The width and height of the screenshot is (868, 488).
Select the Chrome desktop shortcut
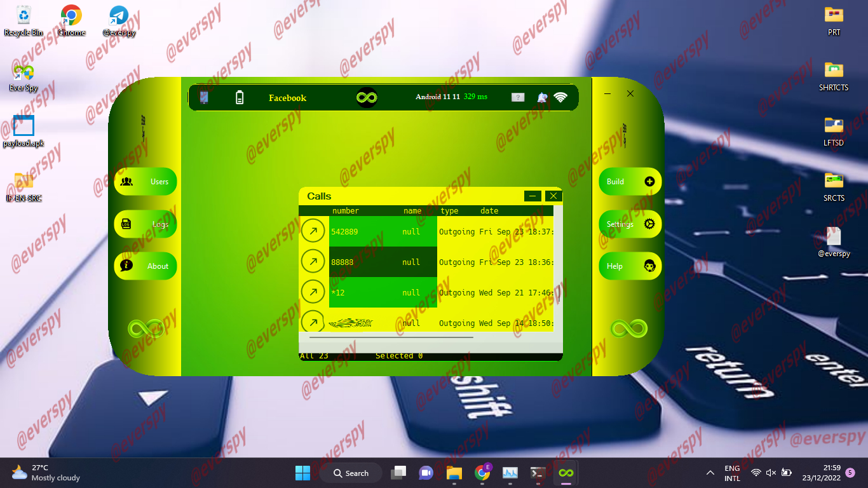[x=71, y=20]
